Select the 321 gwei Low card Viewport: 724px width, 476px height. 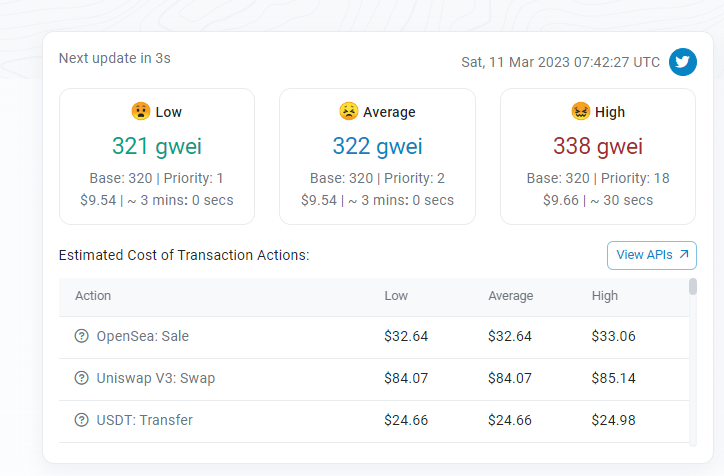(x=157, y=157)
